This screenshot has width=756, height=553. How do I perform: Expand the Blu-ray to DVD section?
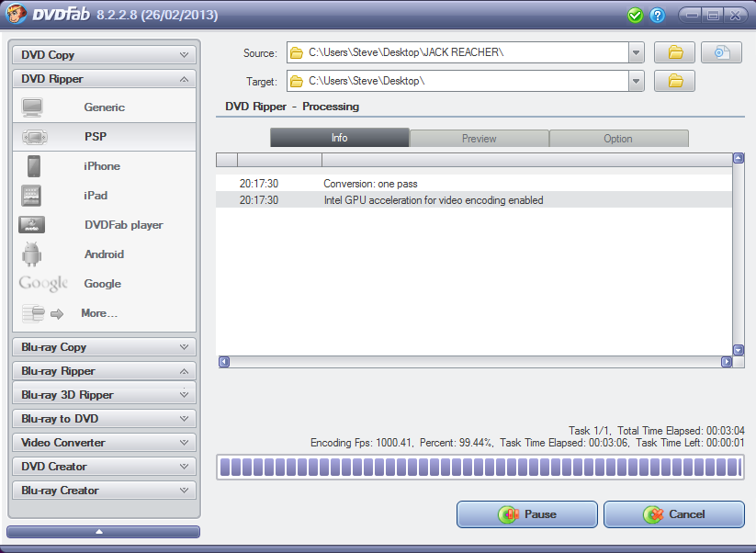click(x=104, y=419)
